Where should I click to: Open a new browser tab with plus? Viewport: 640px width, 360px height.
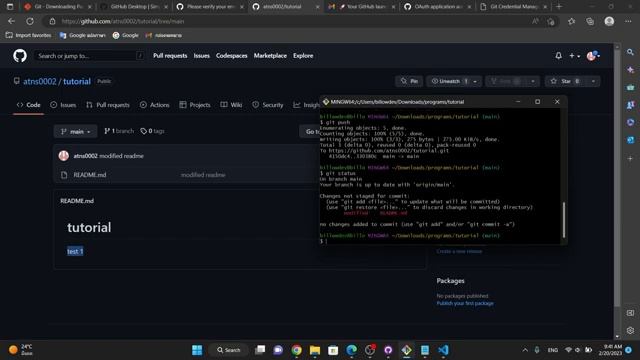pos(559,7)
